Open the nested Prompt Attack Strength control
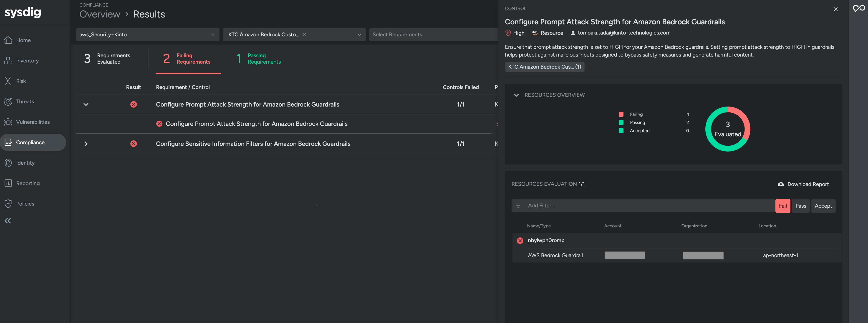Viewport: 868px width, 323px height. [x=256, y=124]
